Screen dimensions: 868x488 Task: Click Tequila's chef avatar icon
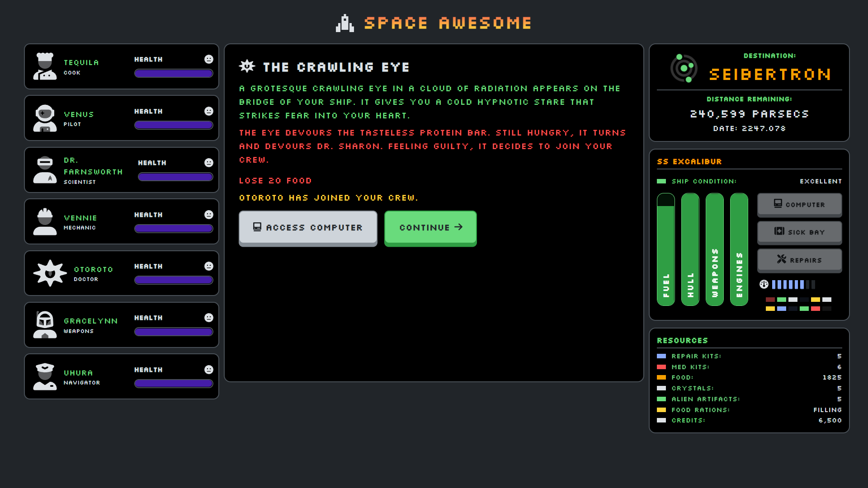tap(45, 66)
